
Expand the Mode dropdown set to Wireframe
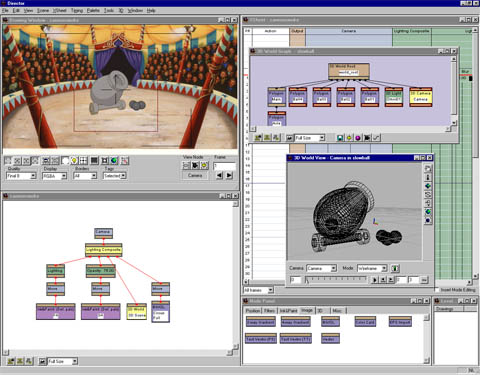pos(372,268)
